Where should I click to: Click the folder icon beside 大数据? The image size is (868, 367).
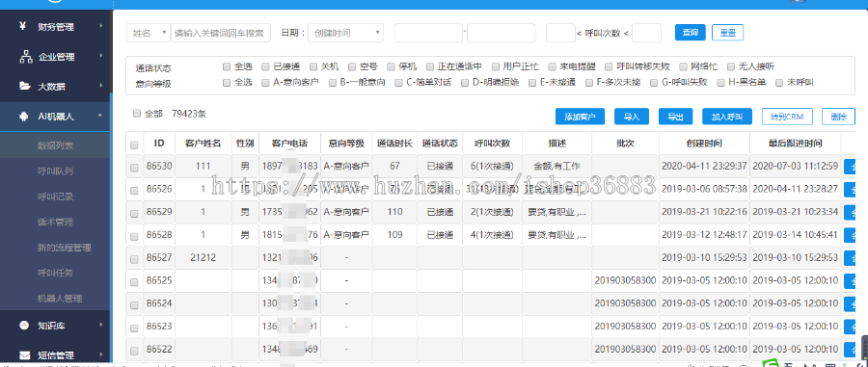pos(24,86)
